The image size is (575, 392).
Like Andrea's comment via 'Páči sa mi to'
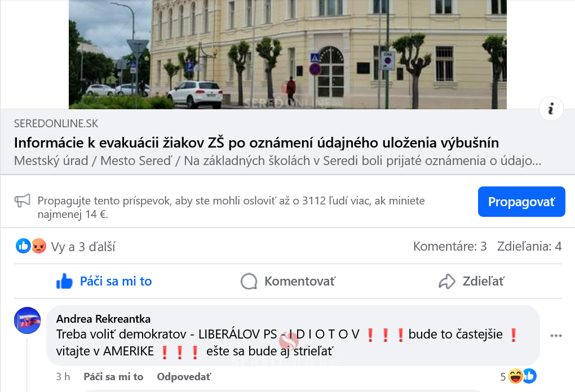[x=113, y=377]
